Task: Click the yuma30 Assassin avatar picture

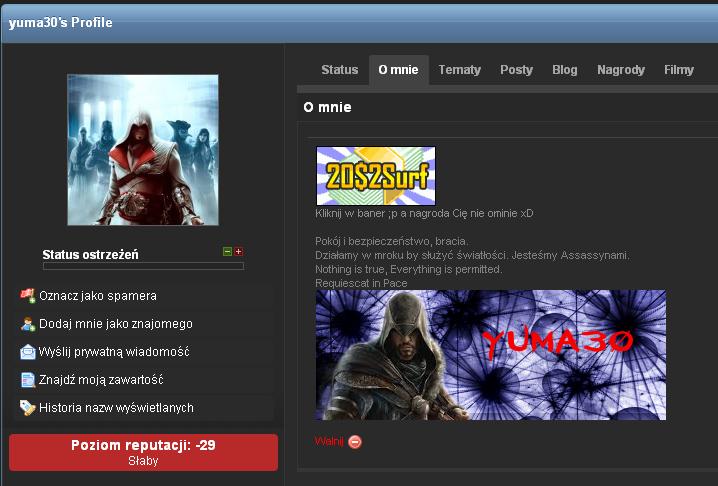Action: coord(143,150)
